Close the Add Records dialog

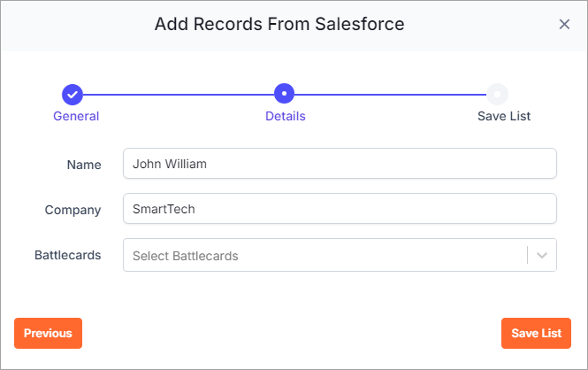pos(564,25)
